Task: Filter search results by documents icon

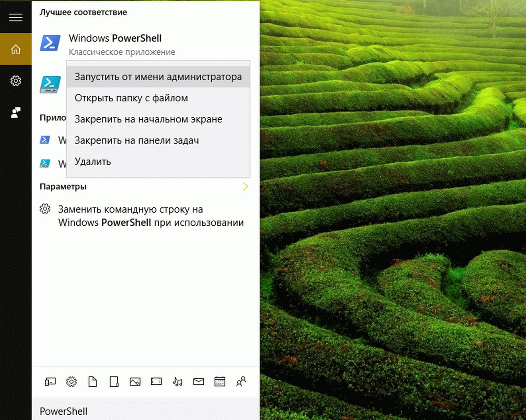Action: pos(92,382)
